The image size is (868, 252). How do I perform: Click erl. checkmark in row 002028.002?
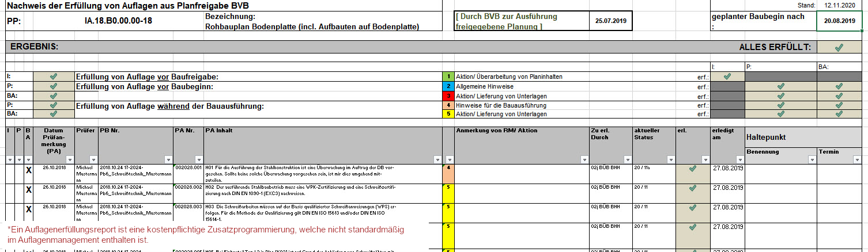[692, 188]
